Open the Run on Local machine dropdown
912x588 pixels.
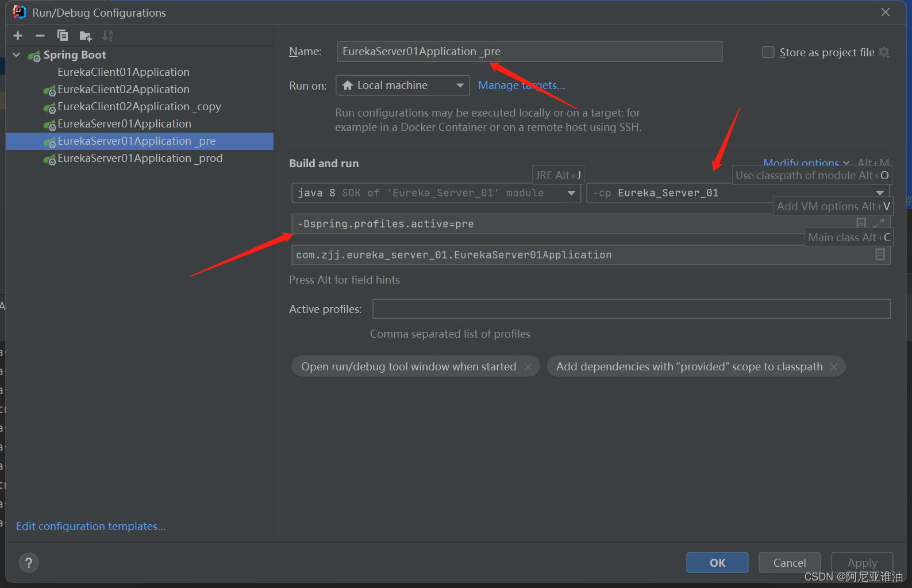[x=402, y=86]
